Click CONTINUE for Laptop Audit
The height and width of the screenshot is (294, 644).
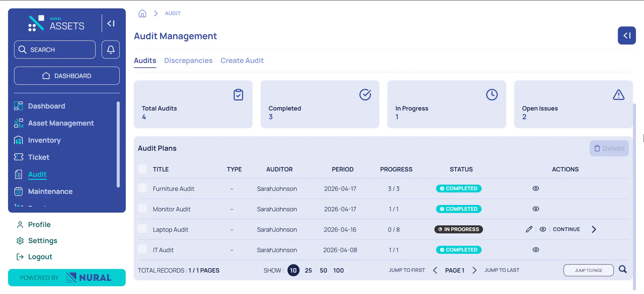click(x=566, y=229)
